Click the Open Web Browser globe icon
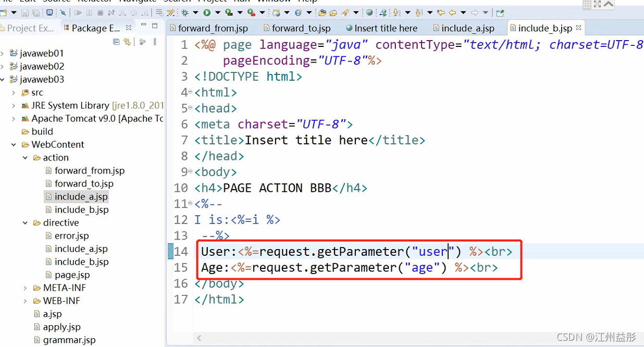The height and width of the screenshot is (347, 644). click(x=369, y=13)
